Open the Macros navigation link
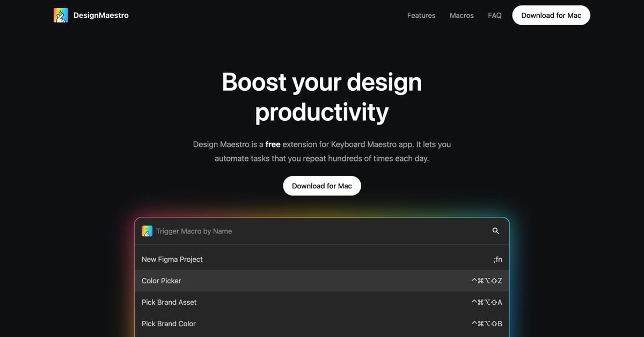The width and height of the screenshot is (644, 337). tap(462, 15)
